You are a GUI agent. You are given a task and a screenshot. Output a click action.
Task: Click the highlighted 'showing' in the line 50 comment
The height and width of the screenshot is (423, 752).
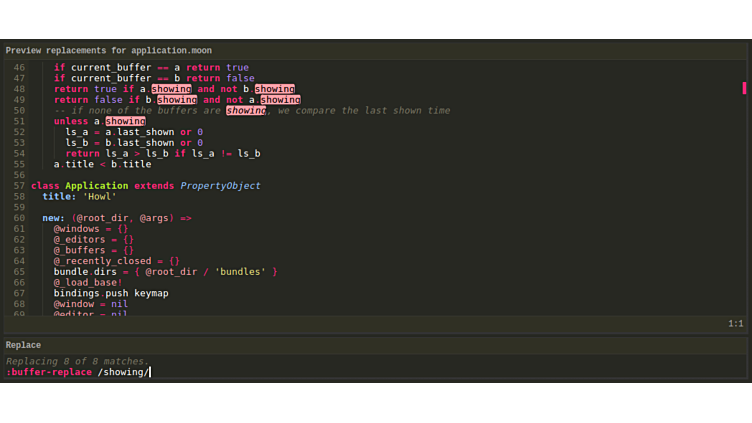click(245, 111)
